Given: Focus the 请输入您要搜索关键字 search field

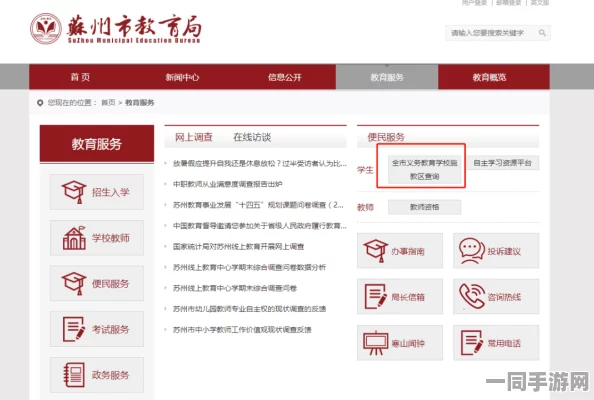Looking at the screenshot, I should pos(497,33).
